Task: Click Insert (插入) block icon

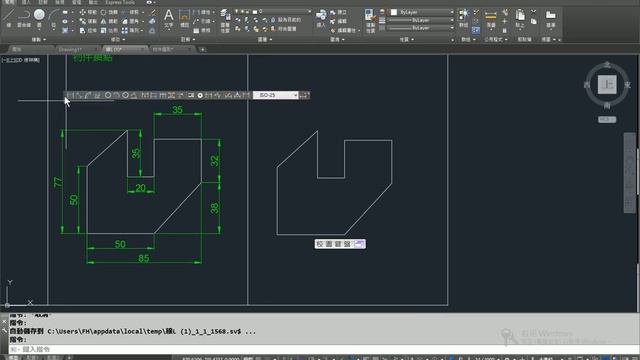Action: click(321, 19)
